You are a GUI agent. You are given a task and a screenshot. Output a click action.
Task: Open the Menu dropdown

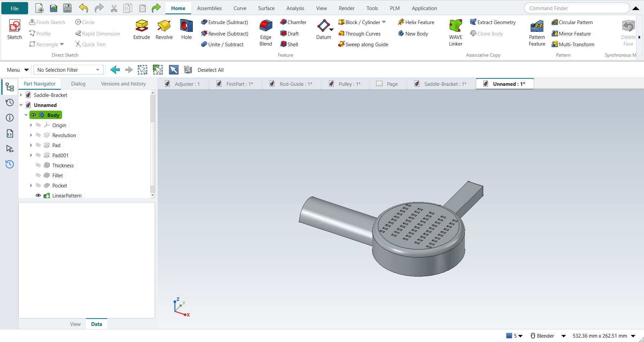click(x=17, y=70)
